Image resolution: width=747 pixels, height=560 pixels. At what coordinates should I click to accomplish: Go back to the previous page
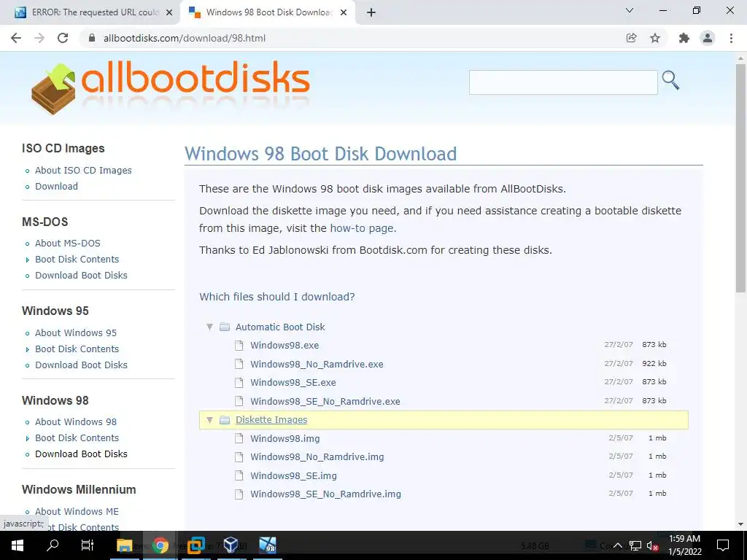click(x=16, y=38)
